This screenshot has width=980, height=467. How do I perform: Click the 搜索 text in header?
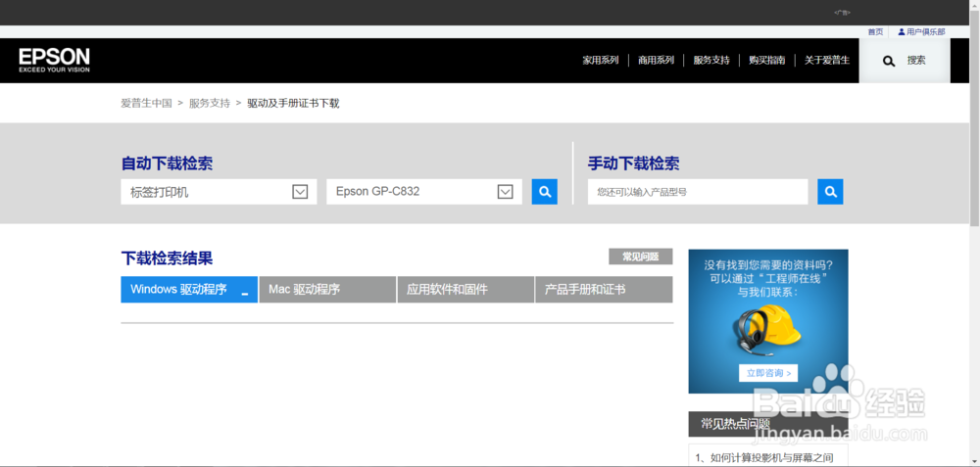pyautogui.click(x=916, y=61)
